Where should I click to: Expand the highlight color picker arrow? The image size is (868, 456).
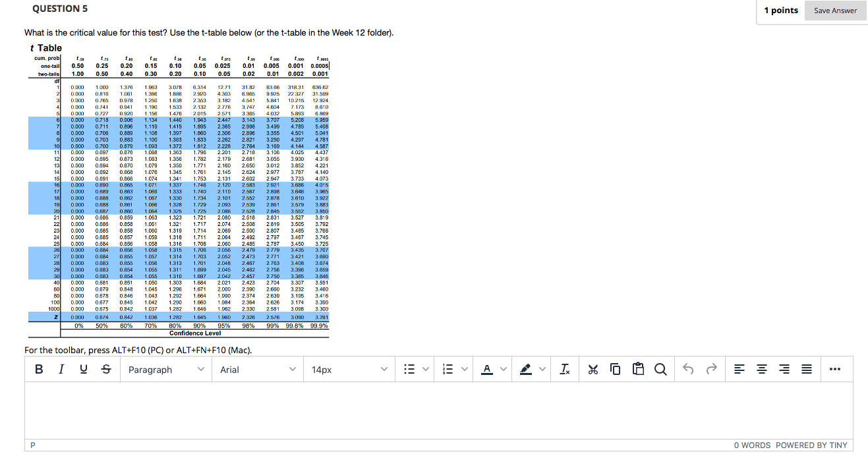[x=543, y=370]
